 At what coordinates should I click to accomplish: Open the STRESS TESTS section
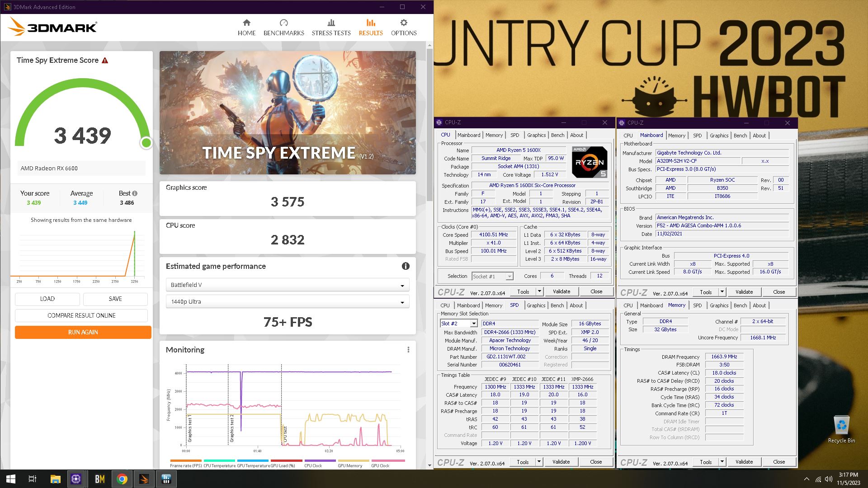coord(331,28)
